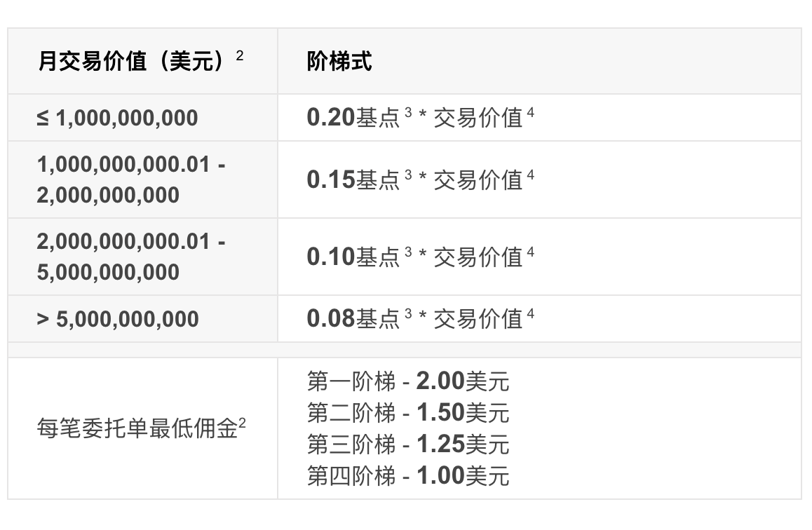Open footnote 4 in the 0.15基点 row
The width and height of the screenshot is (812, 530).
coord(530,174)
